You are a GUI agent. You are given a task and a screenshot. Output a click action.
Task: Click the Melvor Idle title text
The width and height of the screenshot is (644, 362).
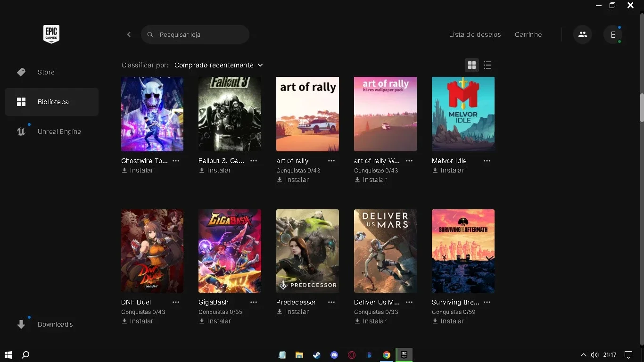(x=449, y=161)
